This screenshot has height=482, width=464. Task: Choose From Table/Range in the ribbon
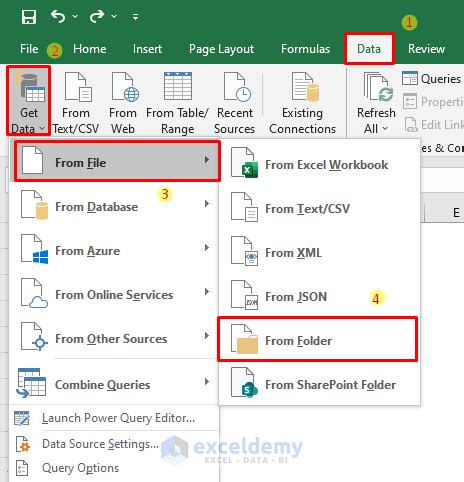tap(177, 103)
